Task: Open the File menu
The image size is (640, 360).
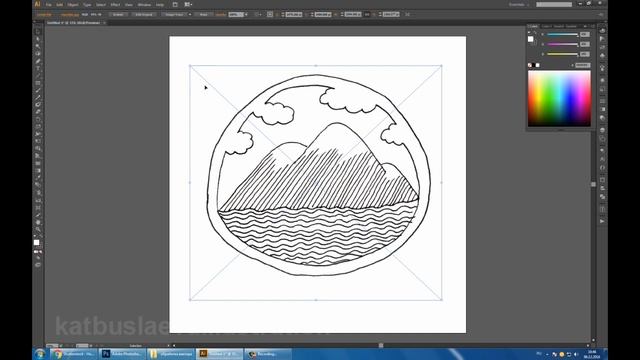Action: 49,5
